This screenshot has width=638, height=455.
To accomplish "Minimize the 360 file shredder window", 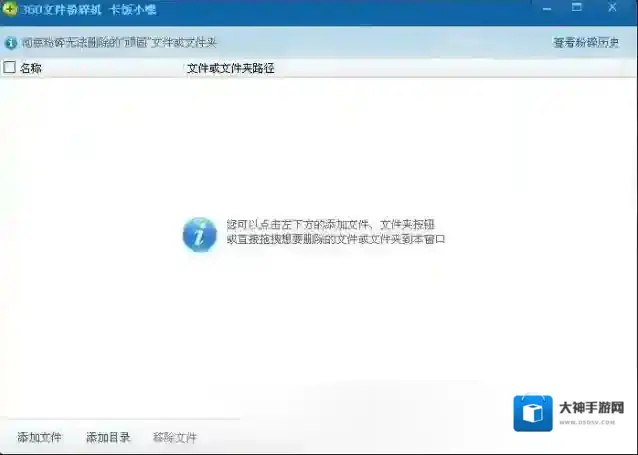I will click(547, 9).
